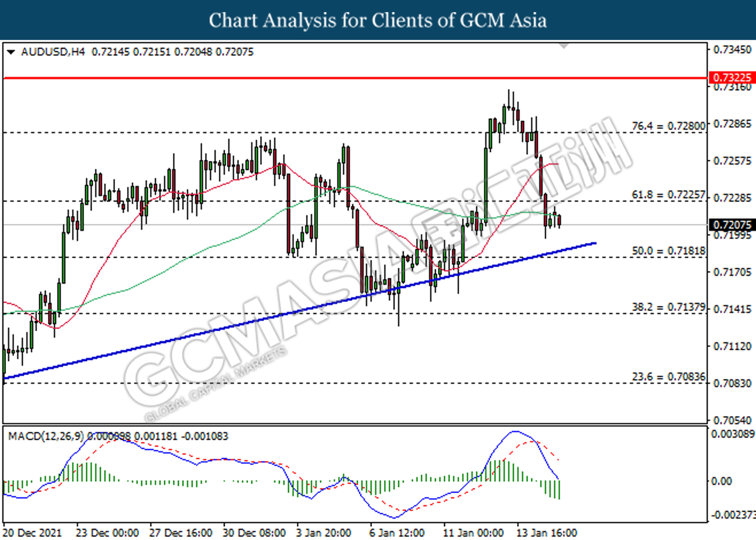
Task: Click the MACD values 0.001181 -0.001083
Action: 181,436
